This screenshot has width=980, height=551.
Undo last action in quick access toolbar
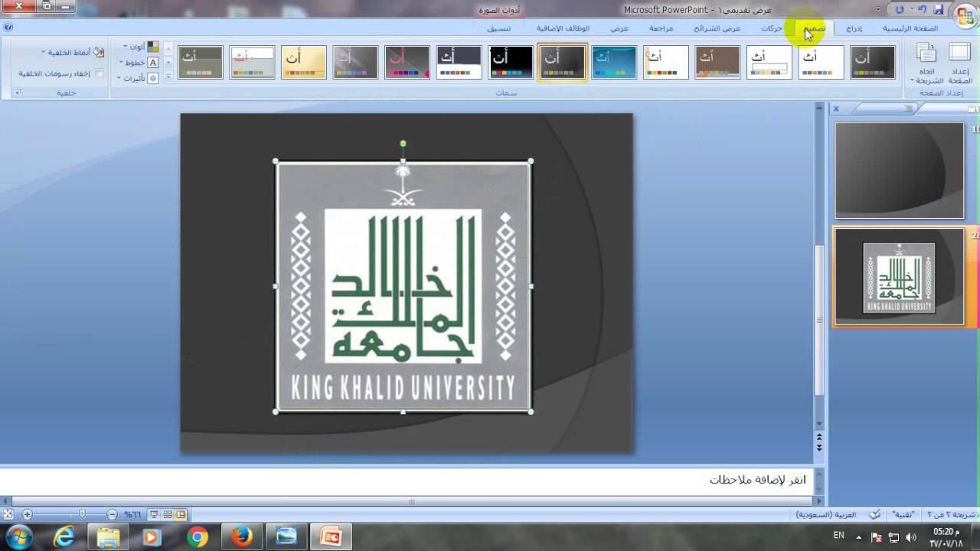[x=923, y=9]
